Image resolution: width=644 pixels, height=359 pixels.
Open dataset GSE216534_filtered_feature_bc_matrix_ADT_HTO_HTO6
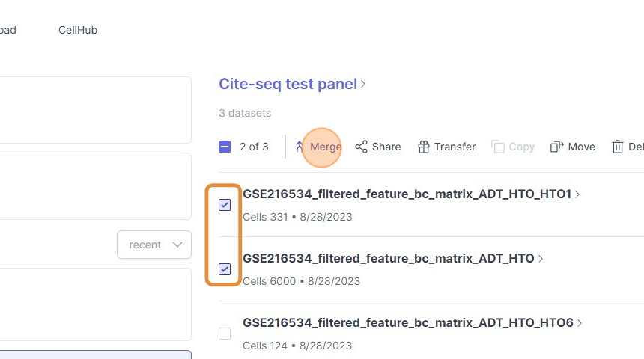(407, 323)
